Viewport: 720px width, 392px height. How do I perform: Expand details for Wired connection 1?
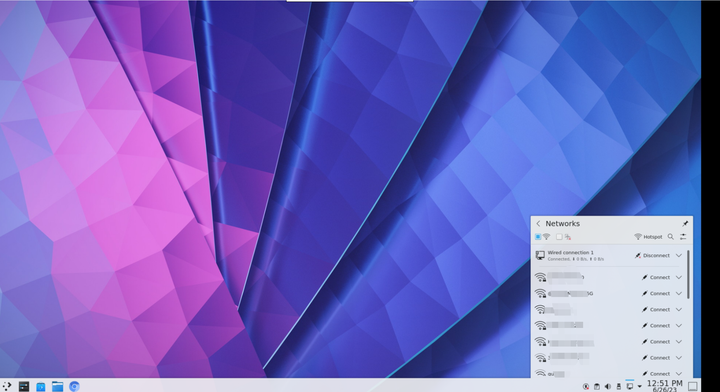(679, 256)
